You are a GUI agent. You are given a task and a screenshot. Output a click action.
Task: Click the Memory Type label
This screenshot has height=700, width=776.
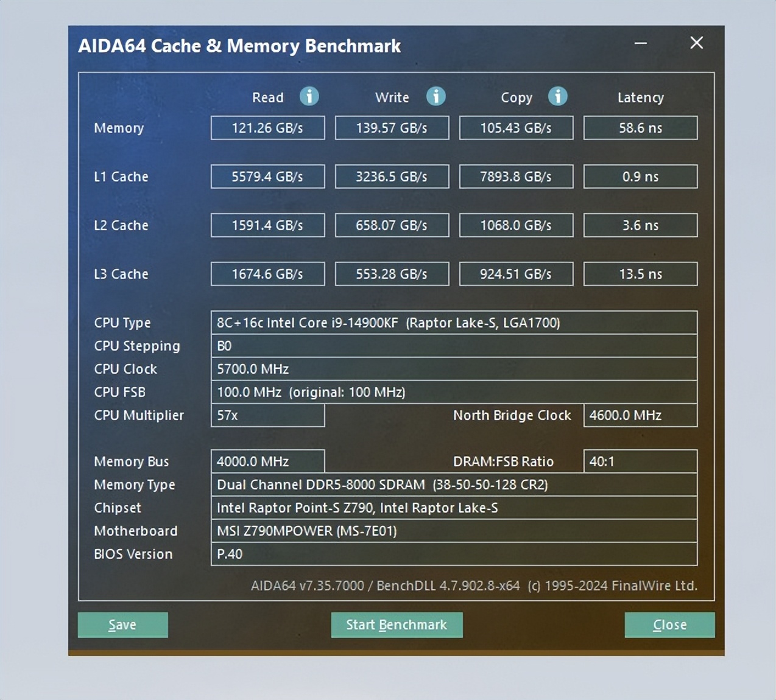135,485
